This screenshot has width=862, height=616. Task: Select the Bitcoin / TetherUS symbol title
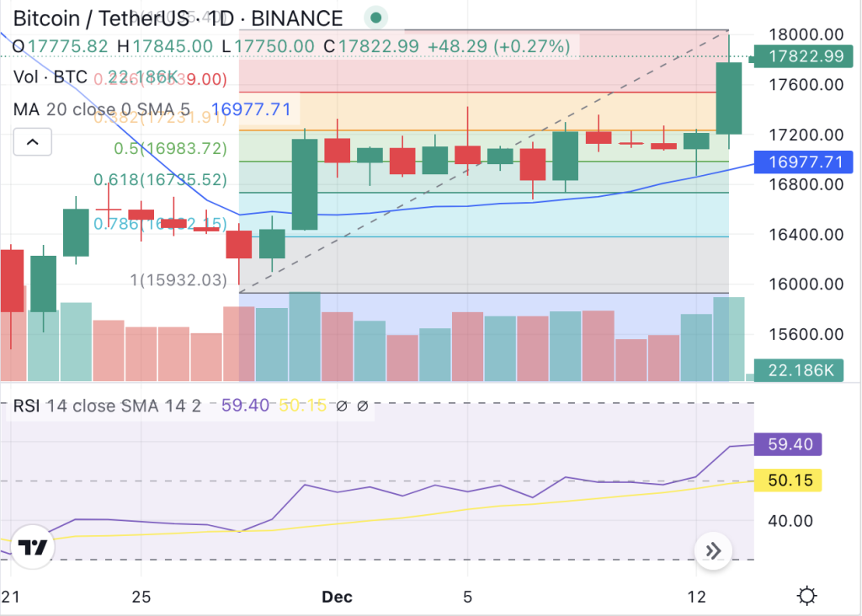[x=178, y=19]
